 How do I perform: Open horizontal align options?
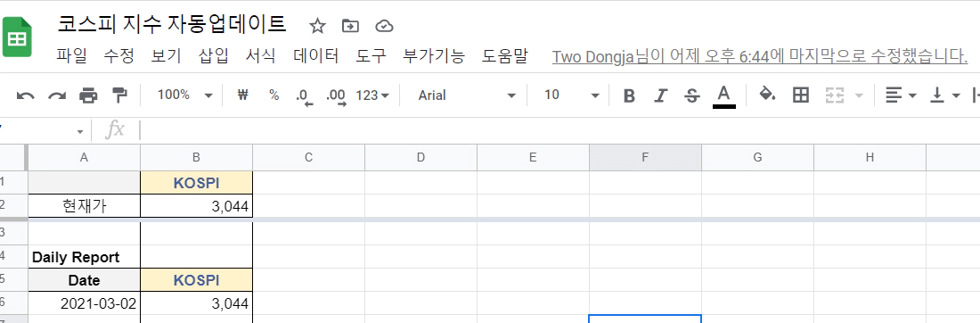coord(901,95)
